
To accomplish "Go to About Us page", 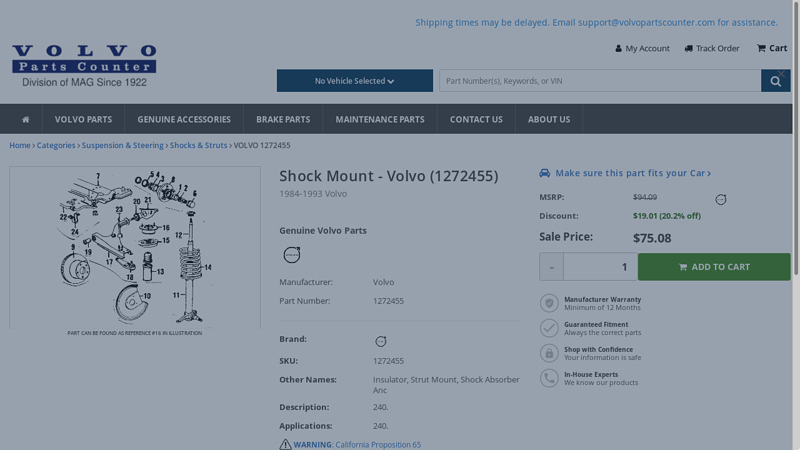I will coord(549,119).
